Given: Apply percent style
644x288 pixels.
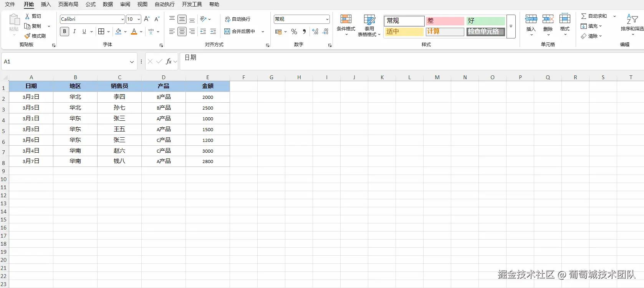Looking at the screenshot, I should click(x=294, y=32).
